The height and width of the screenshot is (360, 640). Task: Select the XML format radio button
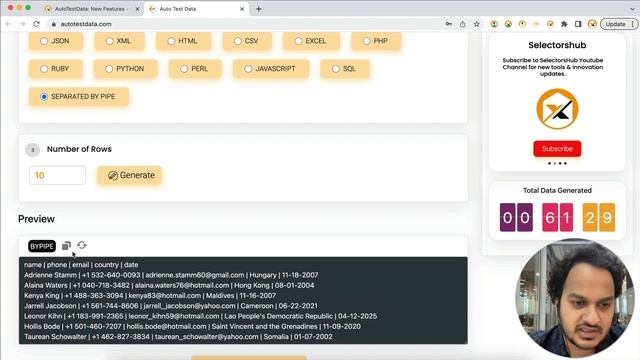click(x=109, y=41)
